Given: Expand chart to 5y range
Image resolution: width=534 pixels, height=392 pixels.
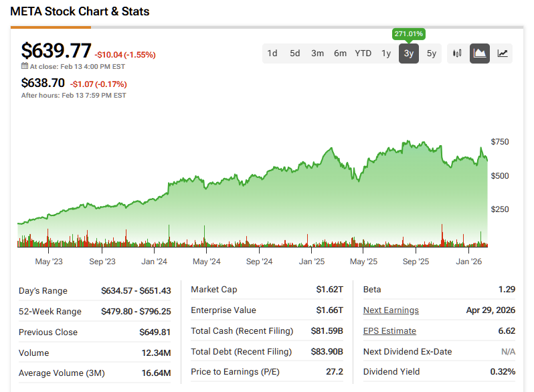Looking at the screenshot, I should 432,54.
